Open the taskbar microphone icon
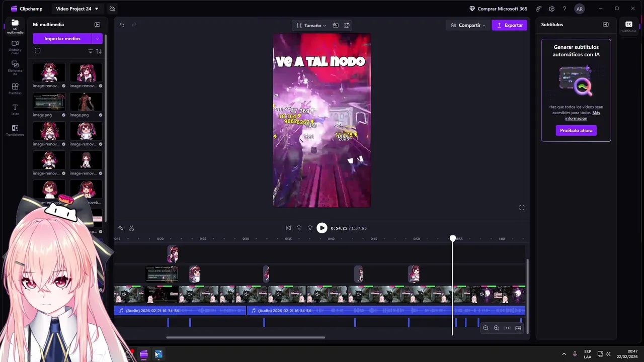Viewport: 644px width, 362px height. (x=575, y=354)
